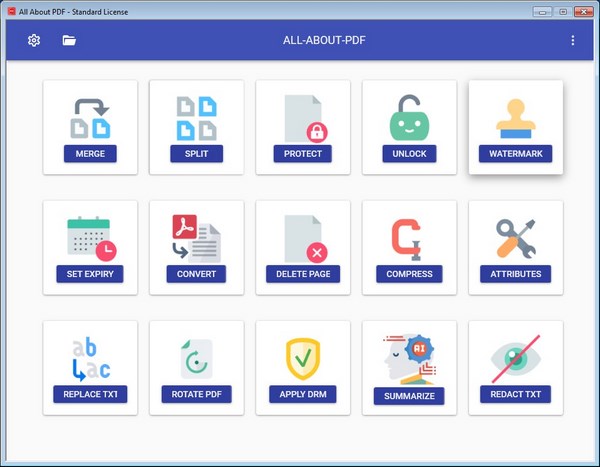Click the APPLY DRM button
600x467 pixels.
(x=303, y=394)
